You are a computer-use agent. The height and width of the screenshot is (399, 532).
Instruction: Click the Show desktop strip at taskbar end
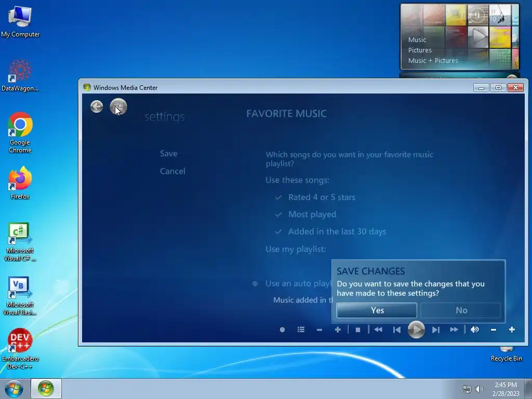pyautogui.click(x=528, y=389)
